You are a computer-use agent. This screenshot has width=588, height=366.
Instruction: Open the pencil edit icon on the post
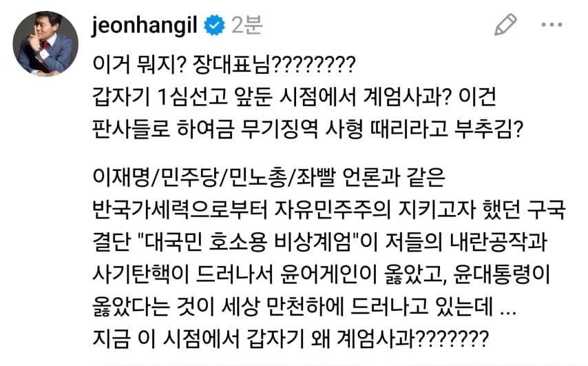[505, 25]
